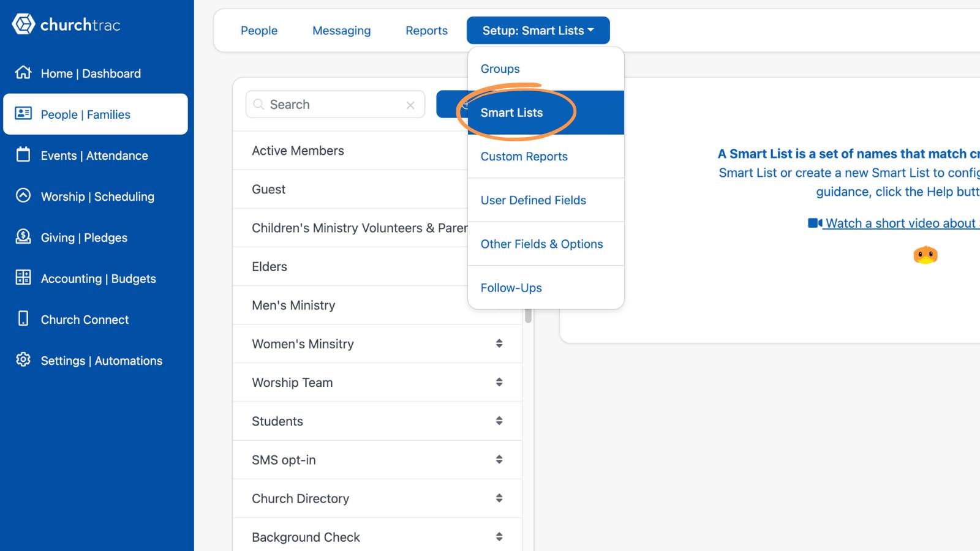Image resolution: width=980 pixels, height=551 pixels.
Task: Go to Worship | Scheduling label
Action: [x=97, y=197]
